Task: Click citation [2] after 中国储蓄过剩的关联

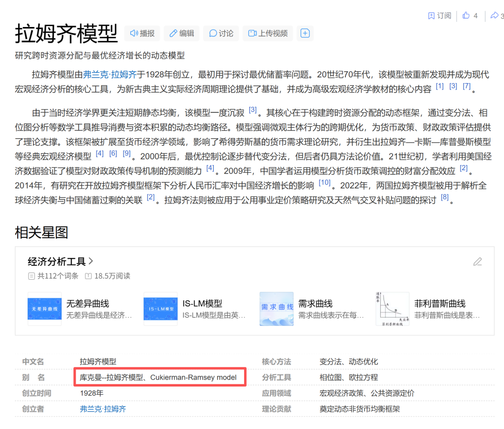Action: [x=151, y=197]
